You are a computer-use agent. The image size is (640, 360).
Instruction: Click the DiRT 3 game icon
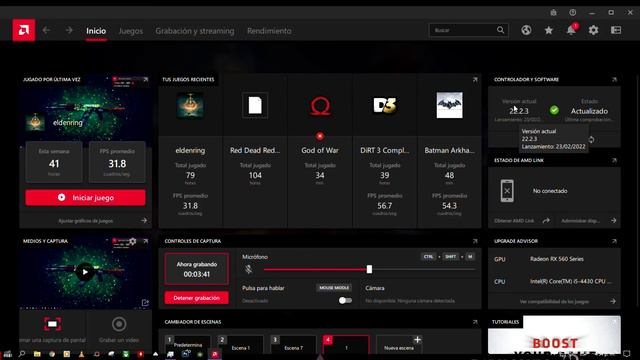tap(384, 105)
